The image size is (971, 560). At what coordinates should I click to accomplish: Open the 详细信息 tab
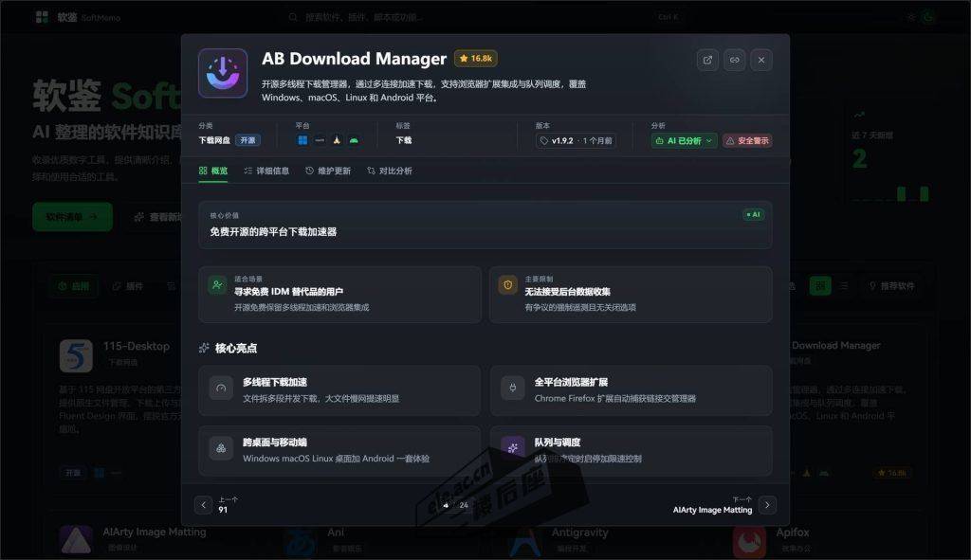[266, 171]
